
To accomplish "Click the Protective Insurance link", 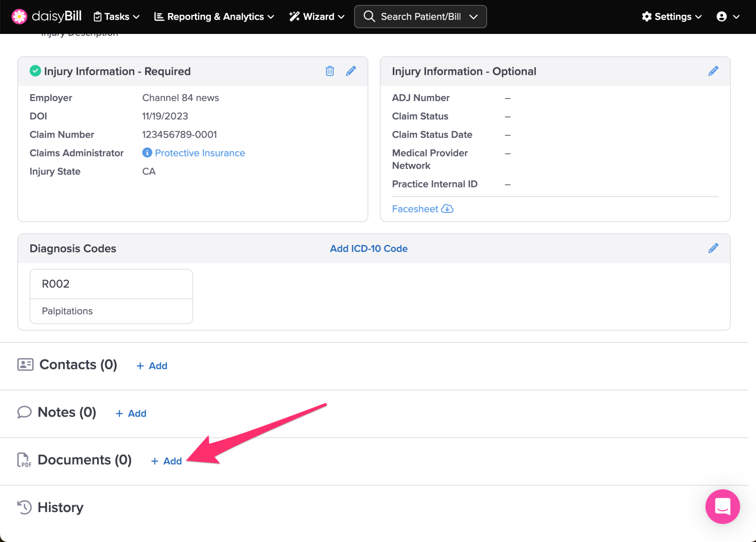I will click(x=200, y=153).
